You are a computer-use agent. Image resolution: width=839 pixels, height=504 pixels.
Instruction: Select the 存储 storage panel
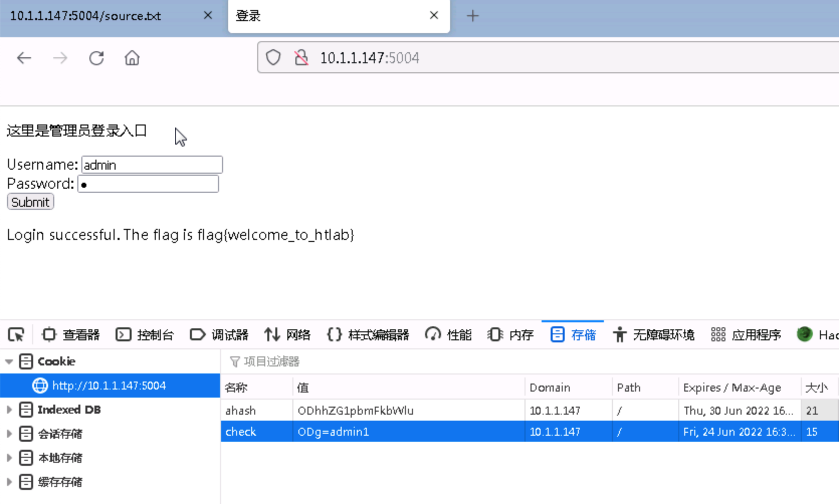click(x=573, y=335)
